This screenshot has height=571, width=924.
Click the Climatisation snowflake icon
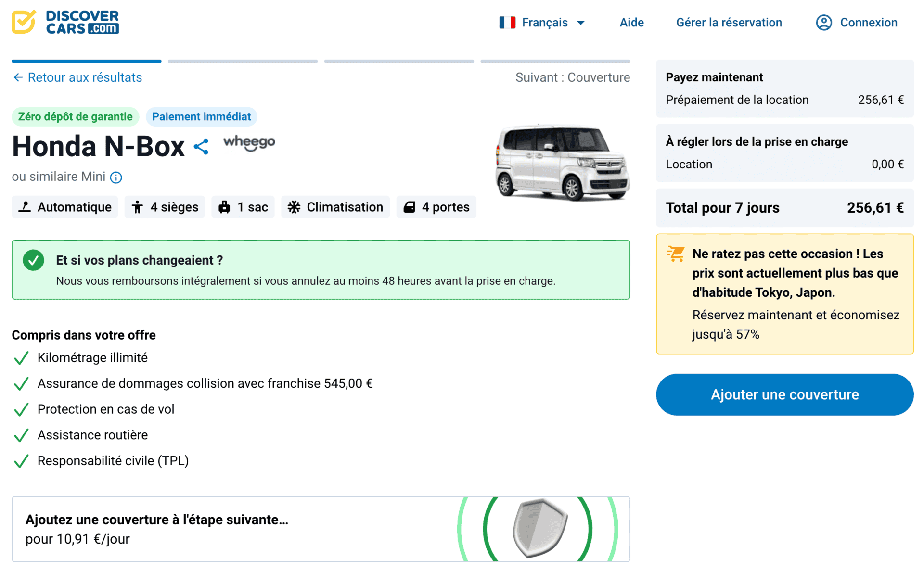(x=294, y=207)
